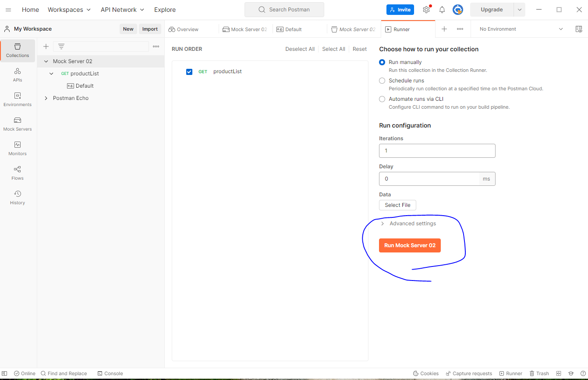Open Cookies in the status bar

pos(426,373)
